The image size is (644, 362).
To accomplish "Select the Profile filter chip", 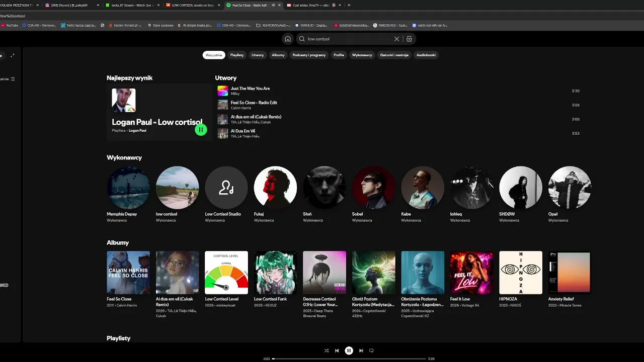I will click(339, 55).
